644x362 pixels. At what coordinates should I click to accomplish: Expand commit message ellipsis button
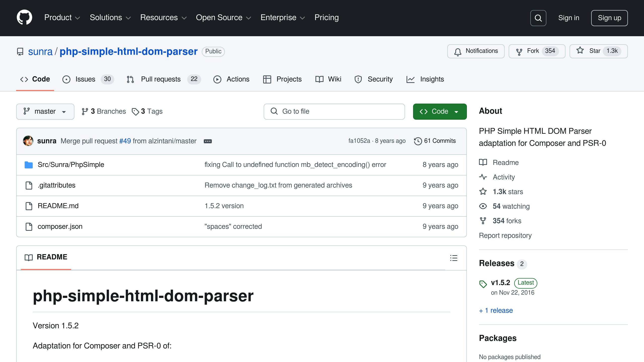pyautogui.click(x=208, y=141)
